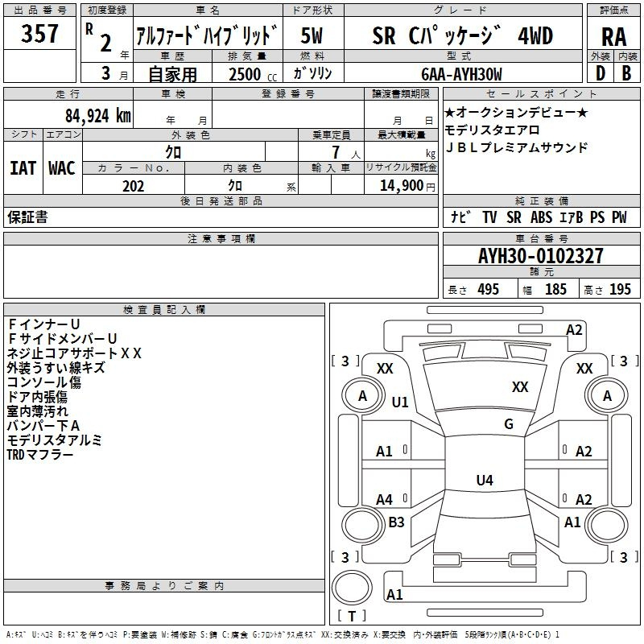Image resolution: width=644 pixels, height=644 pixels.
Task: Click length value 495
Action: (x=488, y=290)
